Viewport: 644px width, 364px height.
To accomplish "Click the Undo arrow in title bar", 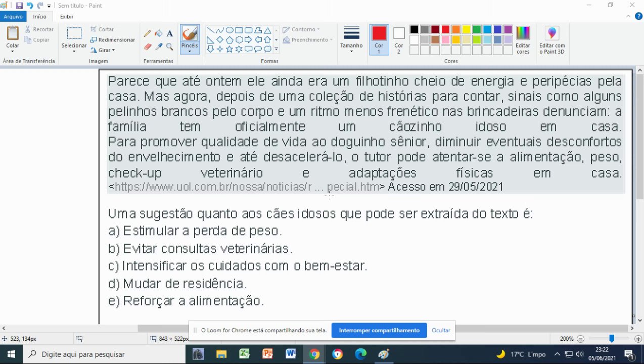I will (30, 6).
